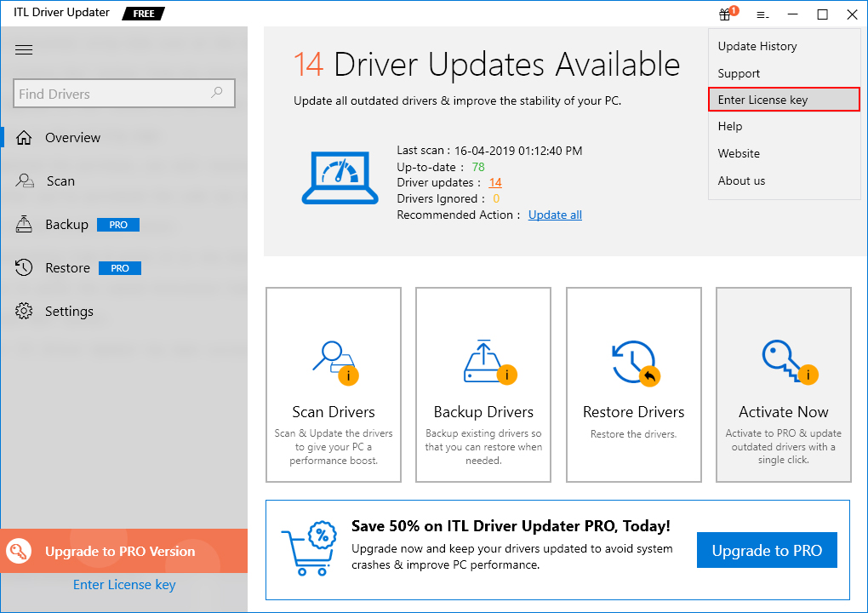Click the Activate Now key icon
This screenshot has height=613, width=868.
pos(788,361)
